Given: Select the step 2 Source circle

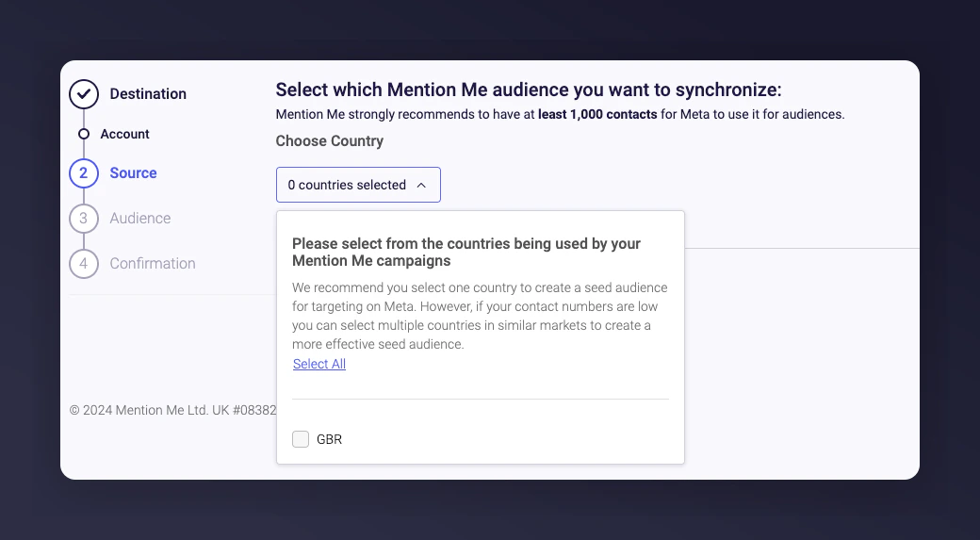Looking at the screenshot, I should click(x=84, y=173).
